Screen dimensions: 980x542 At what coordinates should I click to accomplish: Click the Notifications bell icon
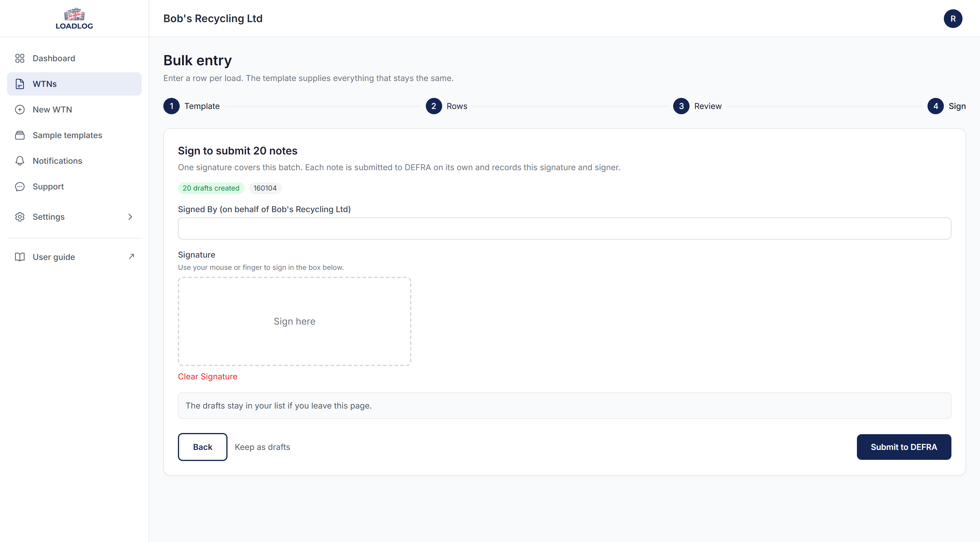point(20,161)
